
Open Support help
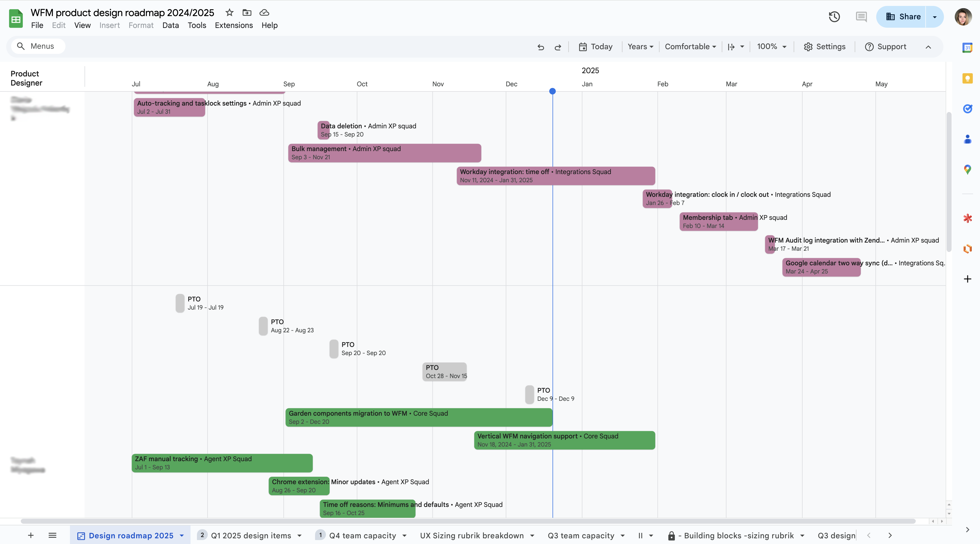tap(886, 47)
